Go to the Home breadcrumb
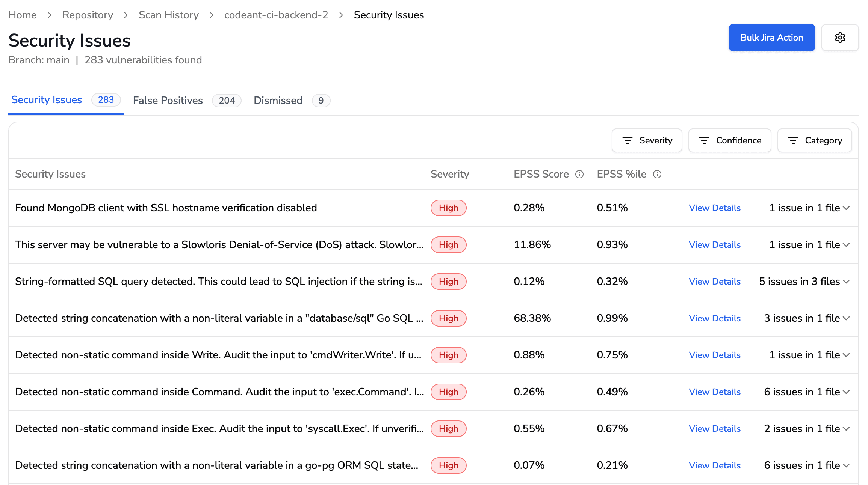868x485 pixels. (x=23, y=15)
